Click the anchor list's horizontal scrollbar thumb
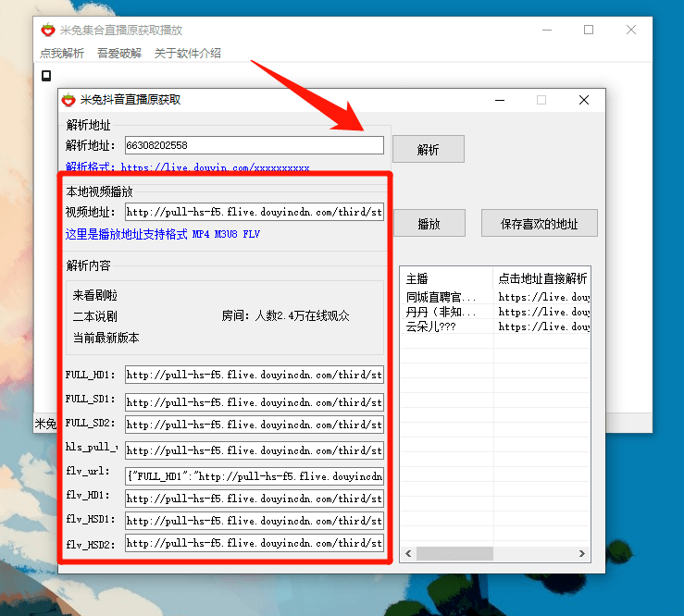The width and height of the screenshot is (684, 616). pos(454,554)
